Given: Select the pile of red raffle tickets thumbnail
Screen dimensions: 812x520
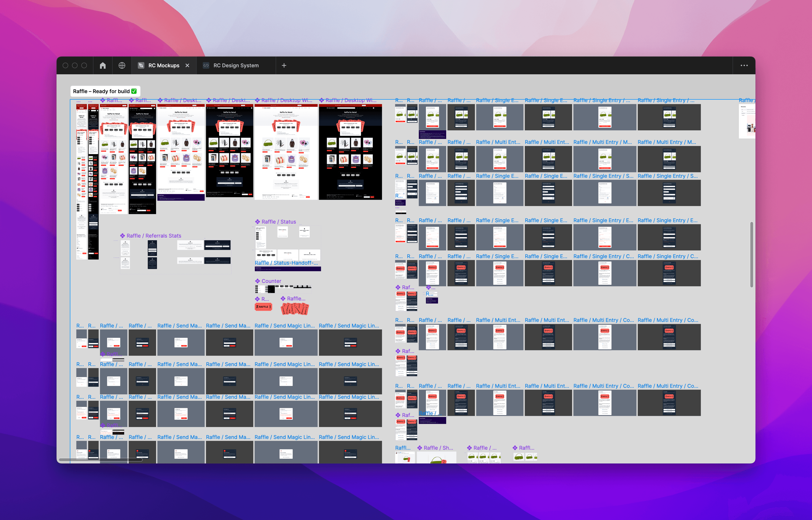Looking at the screenshot, I should 295,308.
